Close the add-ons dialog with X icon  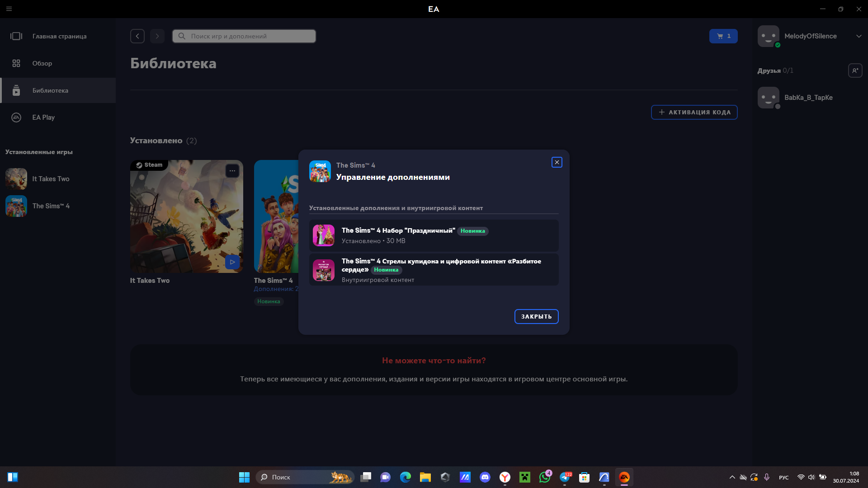pyautogui.click(x=557, y=162)
